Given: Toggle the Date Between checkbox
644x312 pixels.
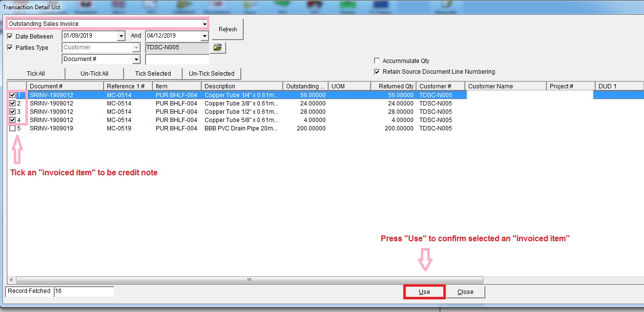Looking at the screenshot, I should [10, 36].
